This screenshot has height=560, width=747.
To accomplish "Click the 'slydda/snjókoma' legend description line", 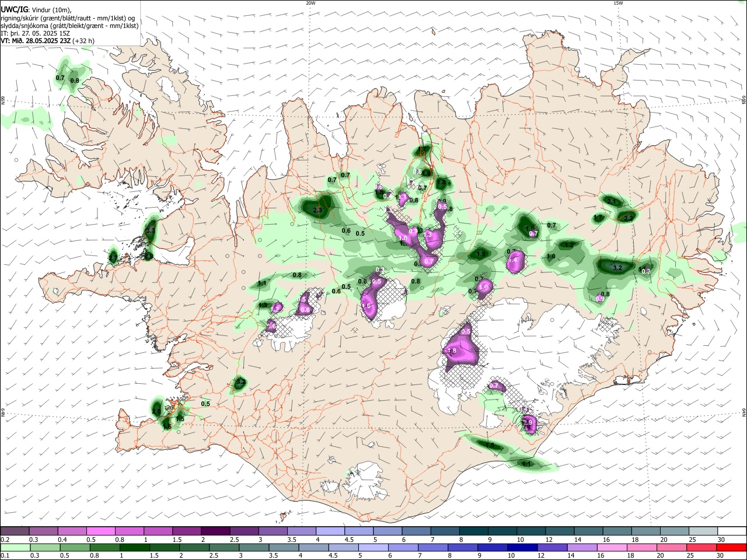I will (69, 26).
